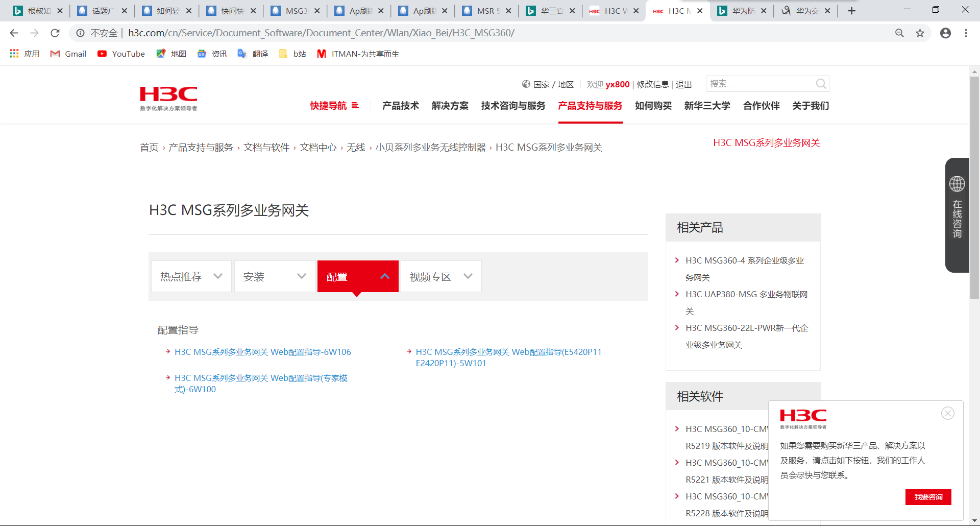Go back to the previous page
This screenshot has width=980, height=526.
click(14, 33)
